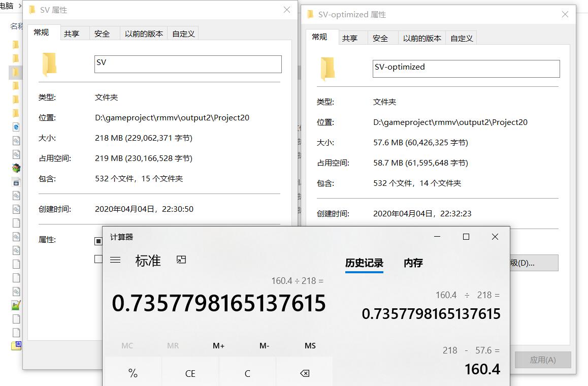Select the highlighted folder in Explorer list
Screen dimensions: 588x386
click(x=15, y=72)
